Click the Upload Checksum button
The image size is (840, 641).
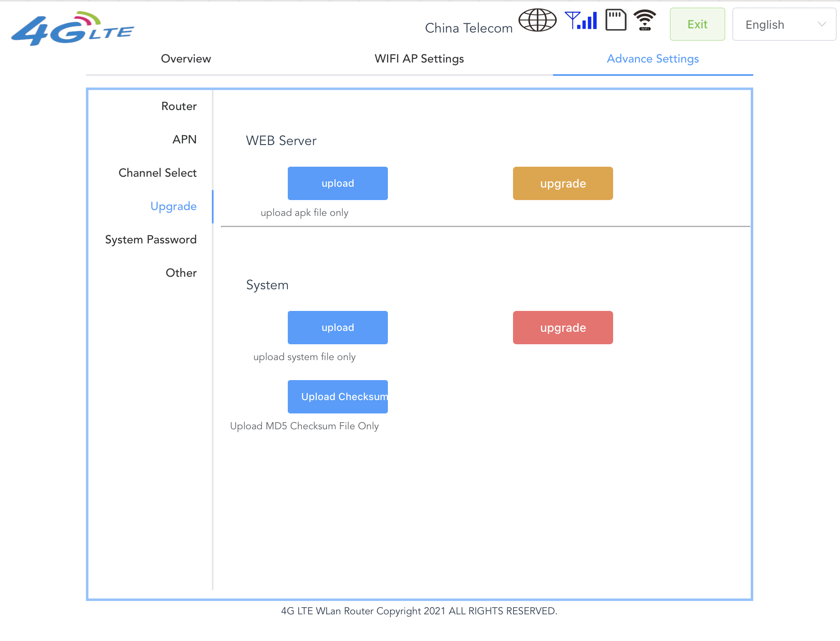(x=337, y=397)
